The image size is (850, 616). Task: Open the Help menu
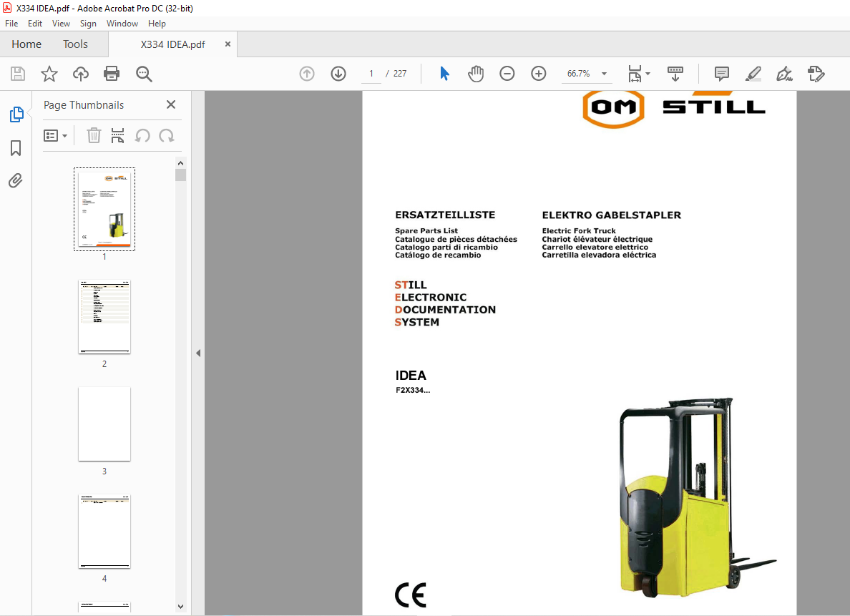[x=157, y=24]
